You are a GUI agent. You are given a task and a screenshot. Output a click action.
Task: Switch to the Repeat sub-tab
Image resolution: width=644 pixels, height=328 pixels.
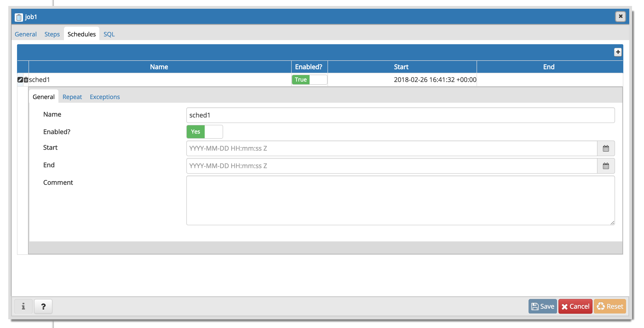tap(72, 97)
